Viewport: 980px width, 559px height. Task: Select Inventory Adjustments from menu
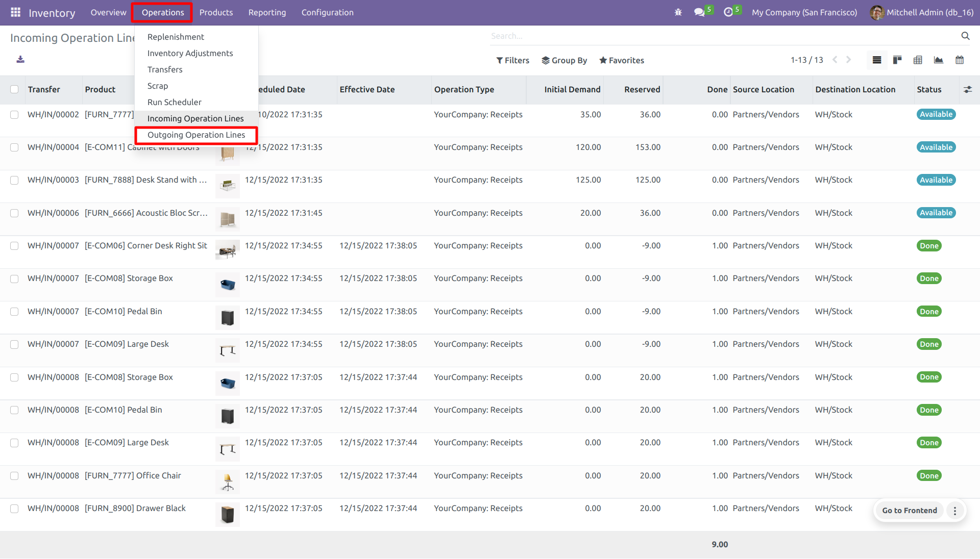click(190, 53)
